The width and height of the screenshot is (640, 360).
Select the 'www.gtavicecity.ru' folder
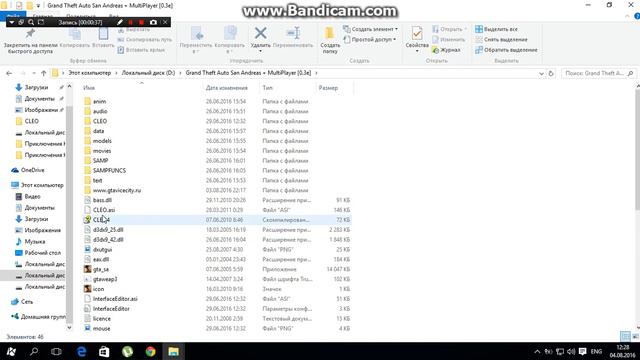117,190
